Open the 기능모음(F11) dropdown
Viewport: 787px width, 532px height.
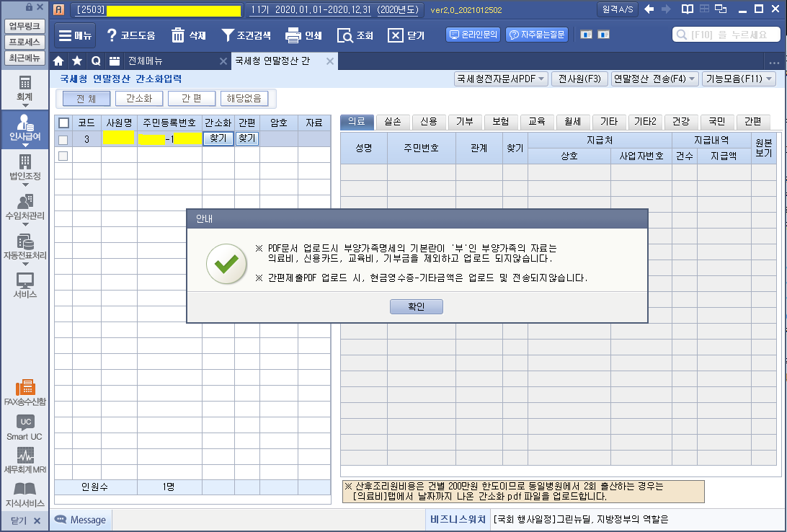(x=739, y=79)
